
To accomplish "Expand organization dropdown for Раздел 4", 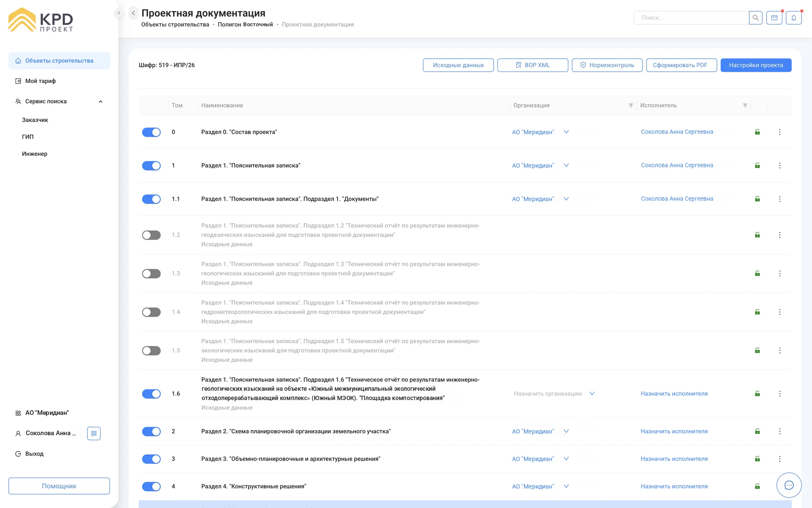I will point(566,486).
